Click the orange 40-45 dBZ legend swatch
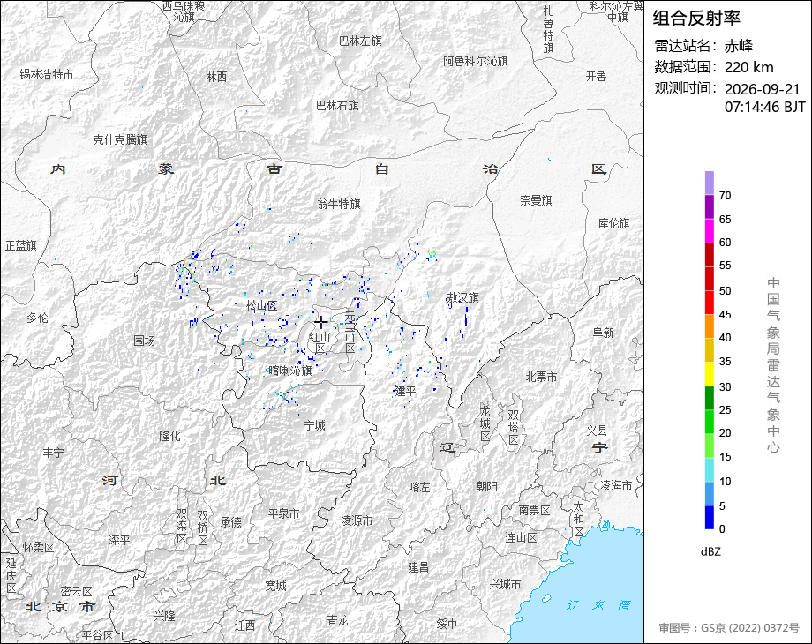The image size is (812, 644). point(709,326)
